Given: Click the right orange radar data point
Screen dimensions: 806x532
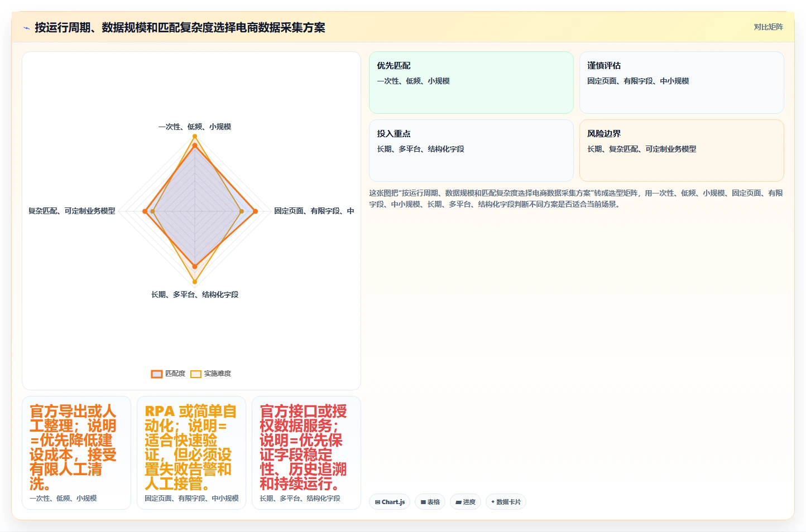Looking at the screenshot, I should [x=256, y=211].
